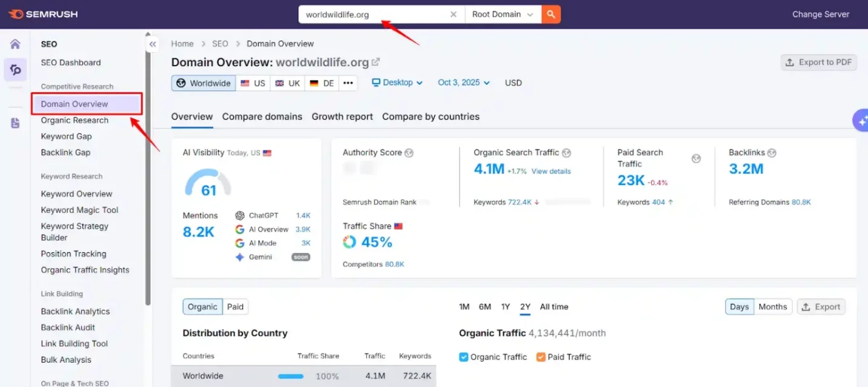Click the Paid Search Traffic globe icon
The height and width of the screenshot is (387, 868).
[x=696, y=158]
